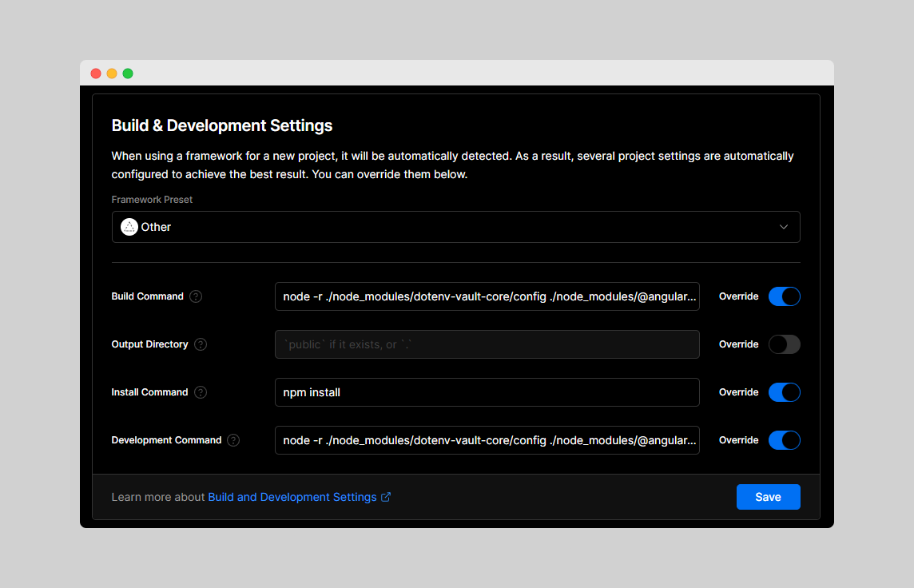Click the Other framework logo icon
Viewport: 914px width, 588px height.
(129, 227)
